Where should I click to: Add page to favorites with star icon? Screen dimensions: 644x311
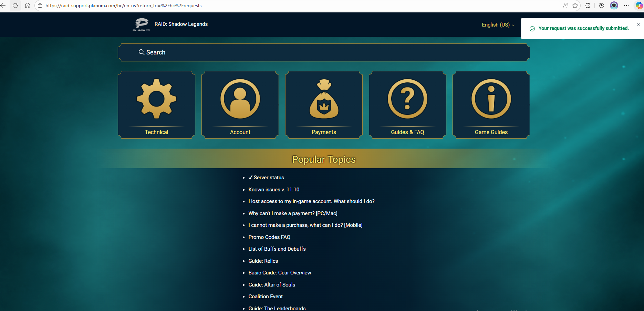click(575, 6)
